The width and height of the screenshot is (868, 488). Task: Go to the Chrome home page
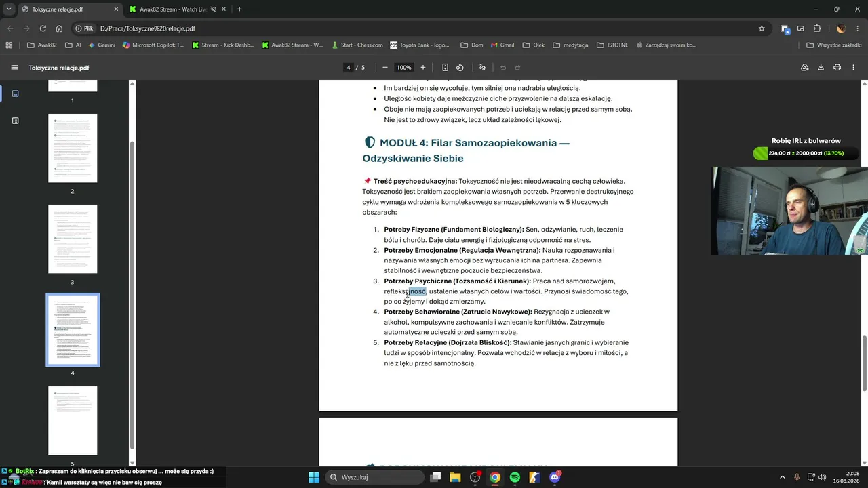coord(59,28)
